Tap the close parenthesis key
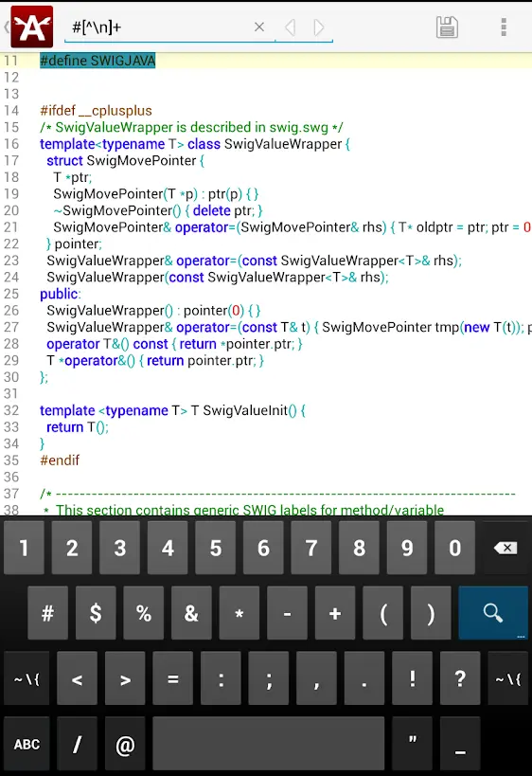 point(431,613)
